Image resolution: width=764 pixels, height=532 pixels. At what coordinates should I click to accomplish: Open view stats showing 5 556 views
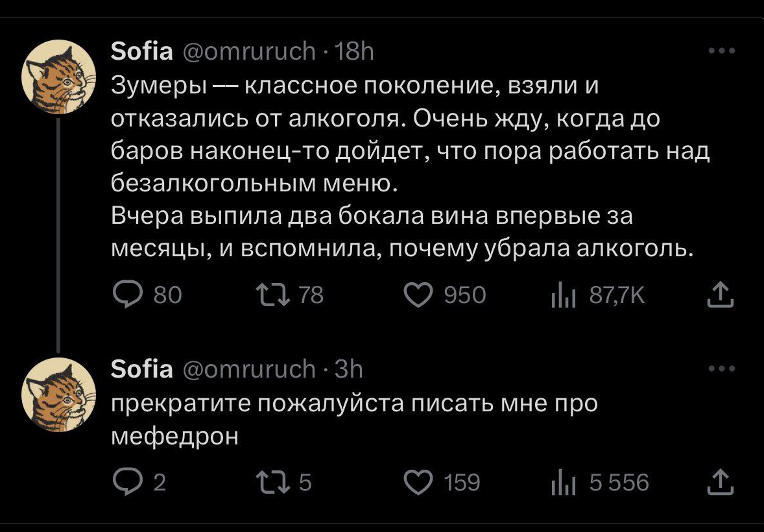[559, 482]
